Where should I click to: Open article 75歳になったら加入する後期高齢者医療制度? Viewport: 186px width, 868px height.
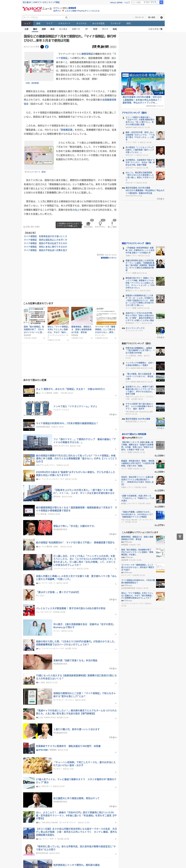[76, 677]
